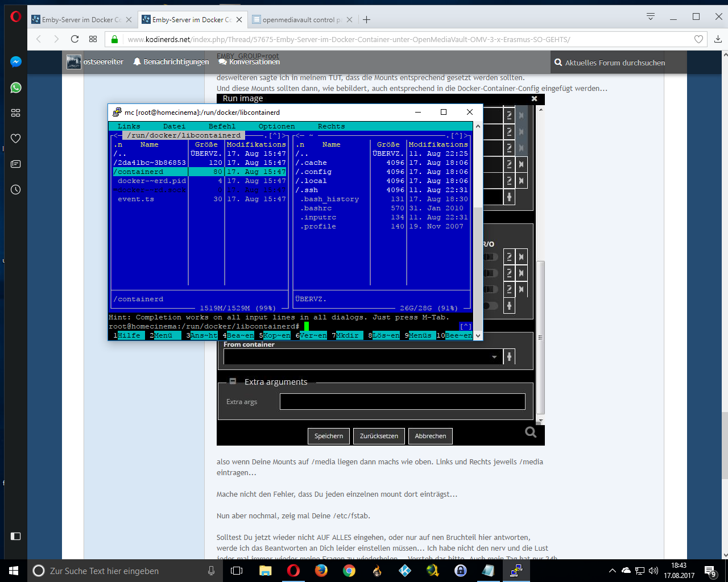The width and height of the screenshot is (728, 582).
Task: Click PuTTY icon in mc window title
Action: [x=117, y=112]
